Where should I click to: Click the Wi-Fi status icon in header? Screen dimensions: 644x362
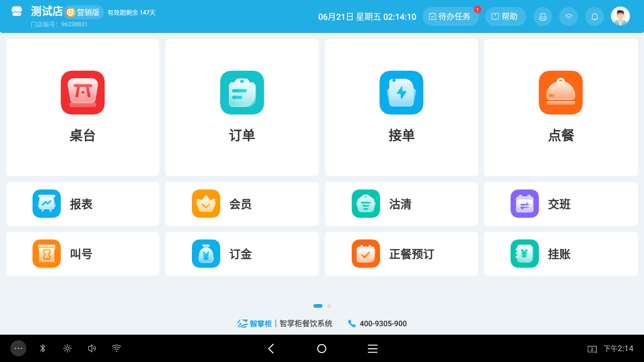pos(569,16)
